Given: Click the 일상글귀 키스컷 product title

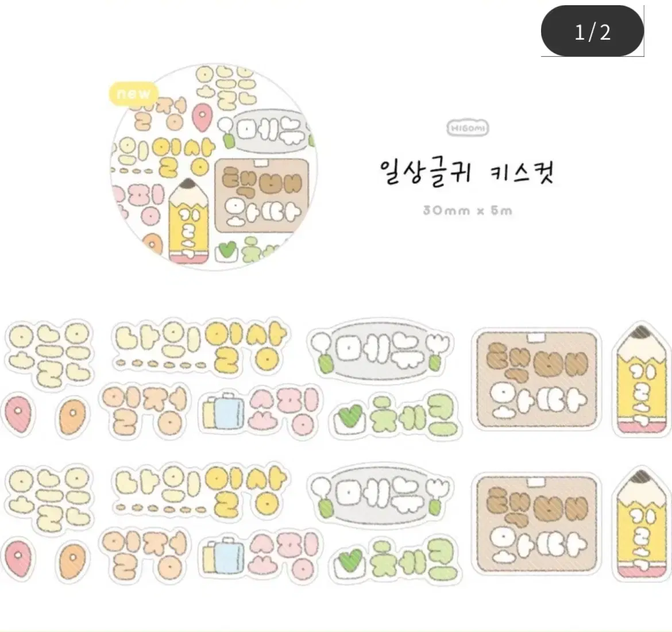Looking at the screenshot, I should pos(468,172).
